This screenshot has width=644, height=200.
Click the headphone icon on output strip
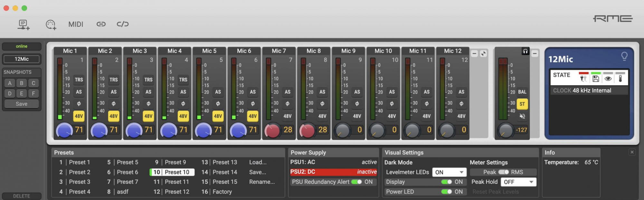coord(525,51)
